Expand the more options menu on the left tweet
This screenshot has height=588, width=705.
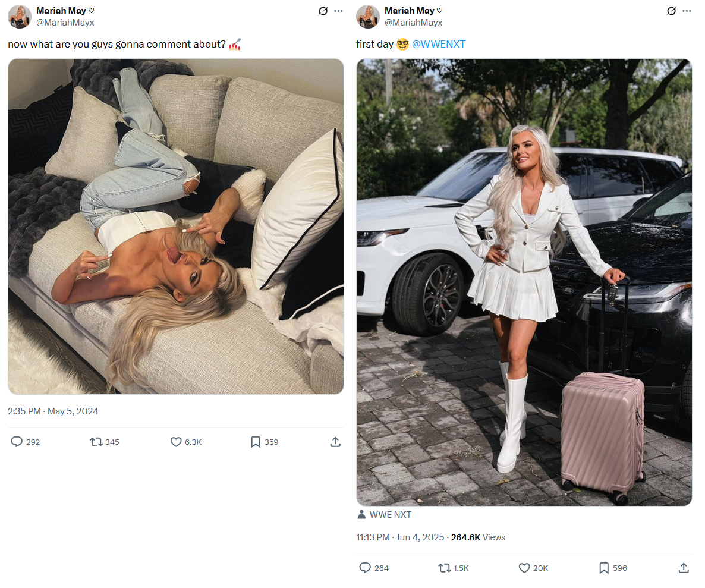click(x=339, y=11)
